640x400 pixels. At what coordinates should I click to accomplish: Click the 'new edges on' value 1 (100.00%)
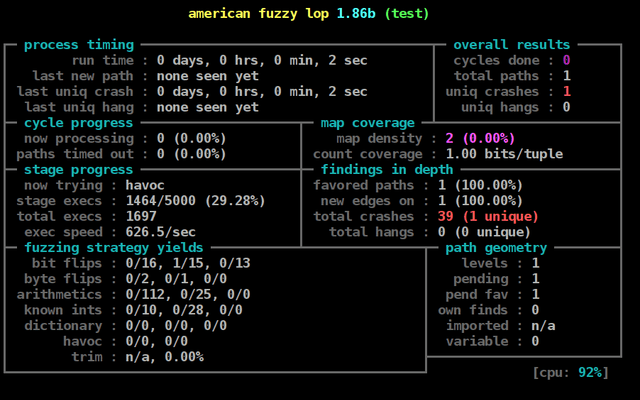click(480, 201)
